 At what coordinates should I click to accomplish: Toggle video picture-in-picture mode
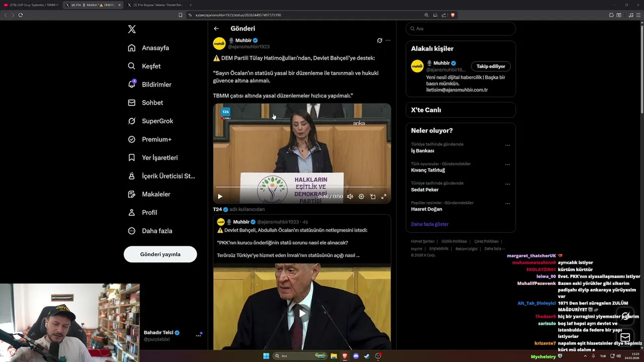pos(373,197)
